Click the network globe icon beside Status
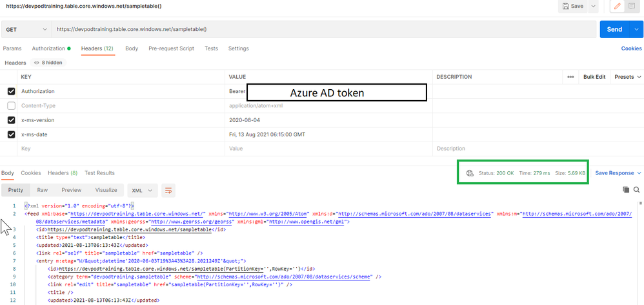Screen dimensions: 644x305 [x=470, y=173]
